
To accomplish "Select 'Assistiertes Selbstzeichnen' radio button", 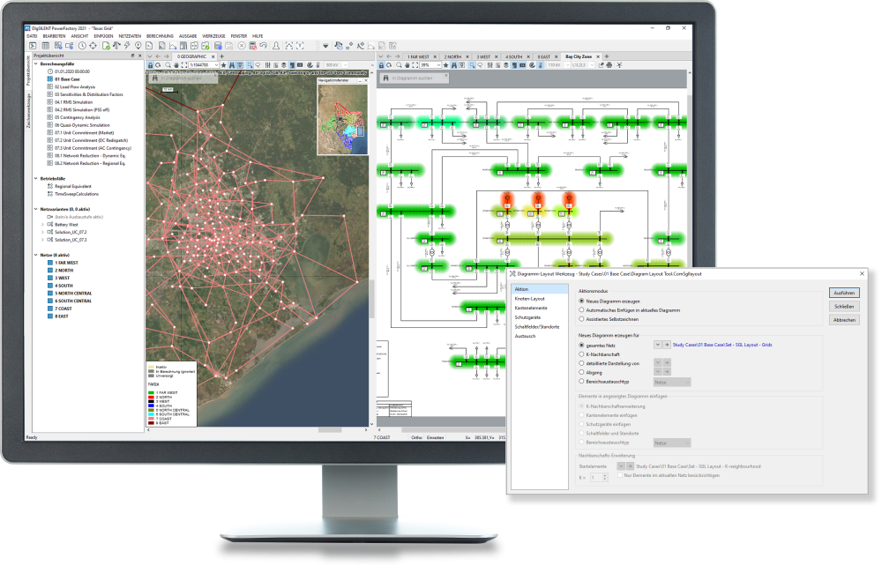I will [581, 319].
